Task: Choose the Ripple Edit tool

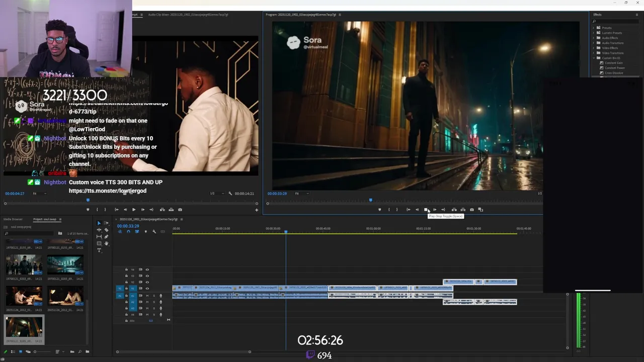Action: (x=99, y=230)
